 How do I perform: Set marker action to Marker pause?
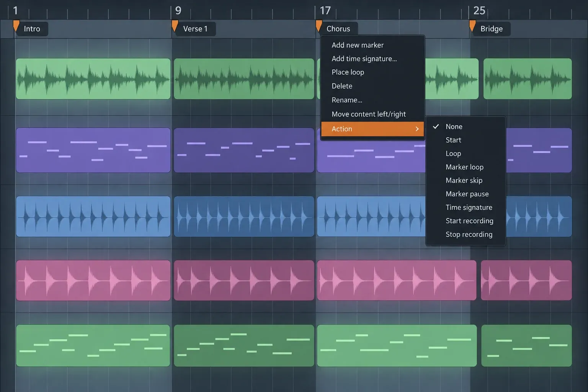[x=465, y=194]
